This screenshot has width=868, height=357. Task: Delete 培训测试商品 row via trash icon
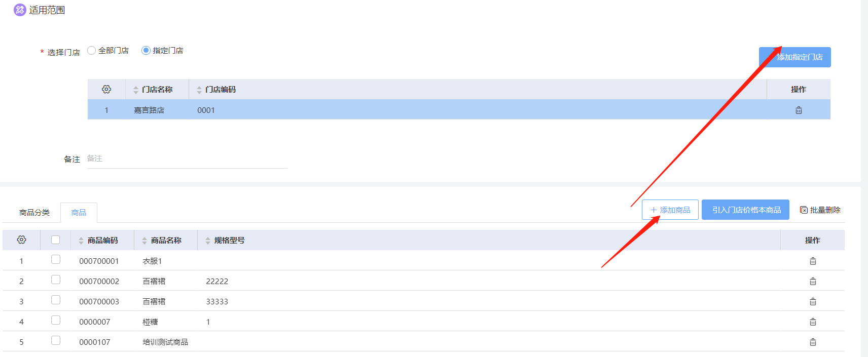pos(813,342)
